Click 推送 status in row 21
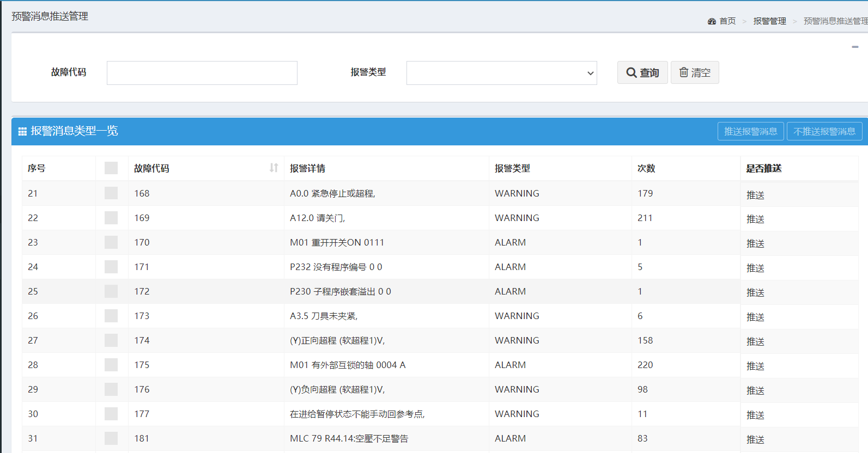Image resolution: width=868 pixels, height=453 pixels. (x=755, y=195)
